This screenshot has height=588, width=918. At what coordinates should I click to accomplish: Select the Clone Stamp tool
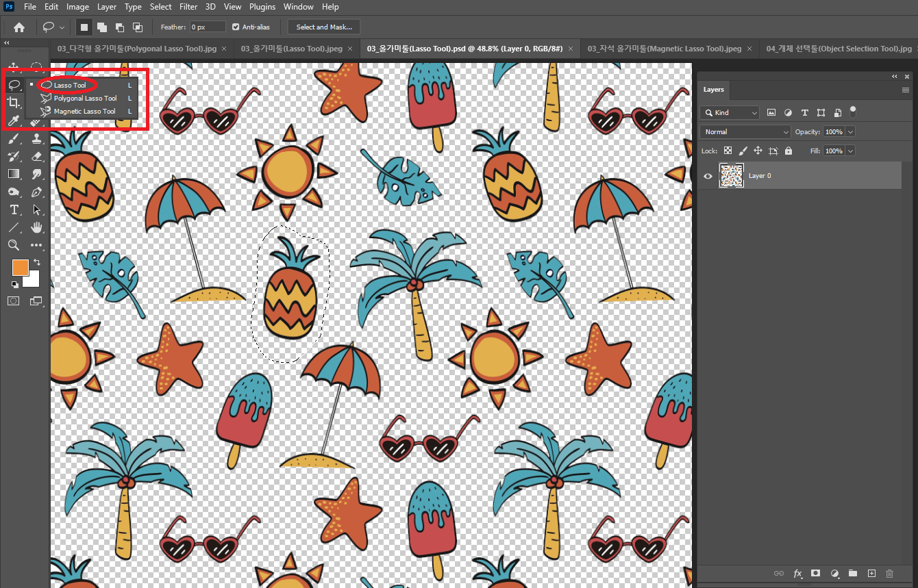(x=37, y=138)
